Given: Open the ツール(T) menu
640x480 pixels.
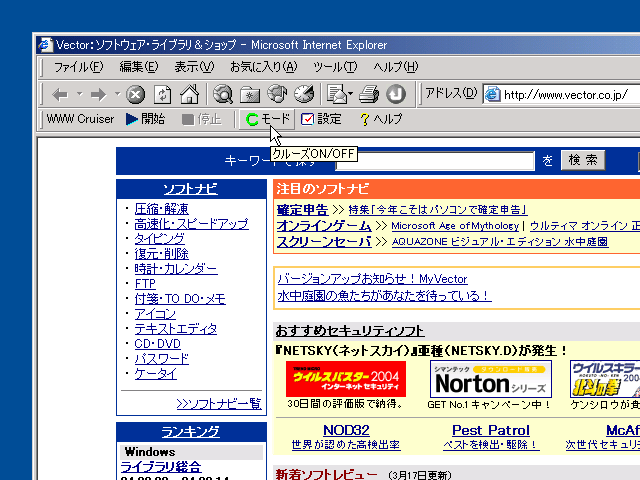Looking at the screenshot, I should click(x=335, y=67).
